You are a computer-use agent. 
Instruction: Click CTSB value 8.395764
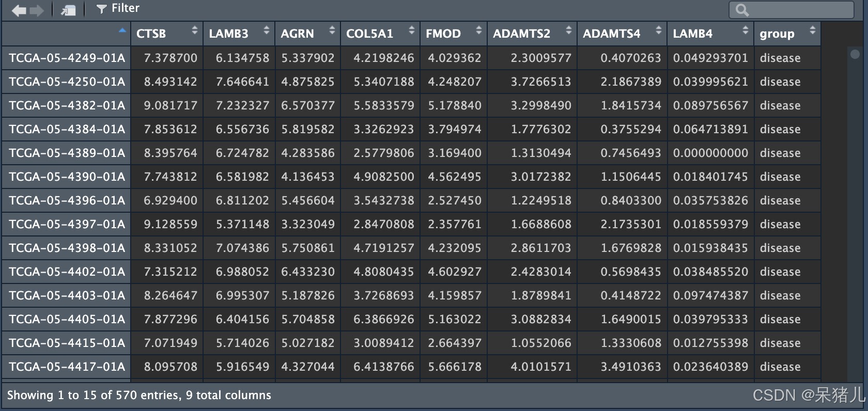[171, 153]
